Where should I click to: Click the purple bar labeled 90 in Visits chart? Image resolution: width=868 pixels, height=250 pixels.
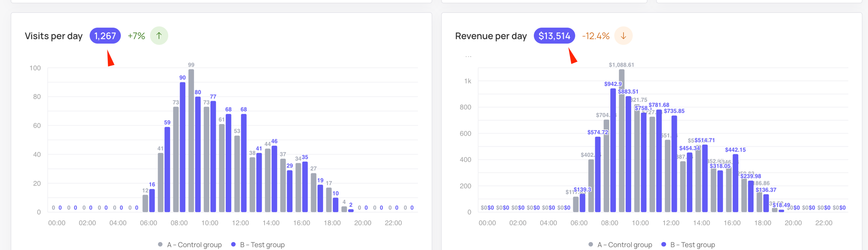(183, 147)
